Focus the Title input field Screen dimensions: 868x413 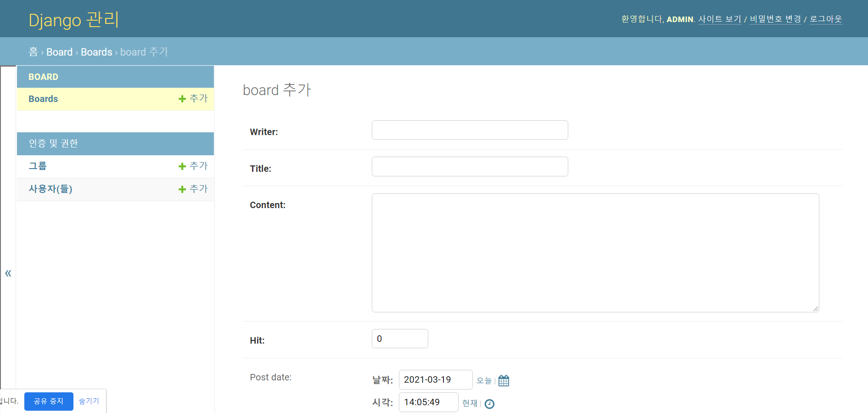pyautogui.click(x=470, y=166)
